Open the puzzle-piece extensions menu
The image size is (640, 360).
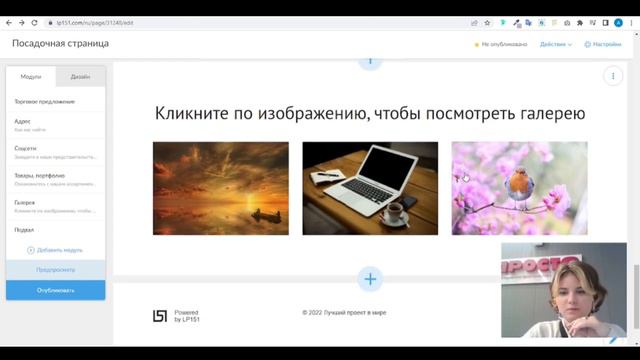click(580, 23)
